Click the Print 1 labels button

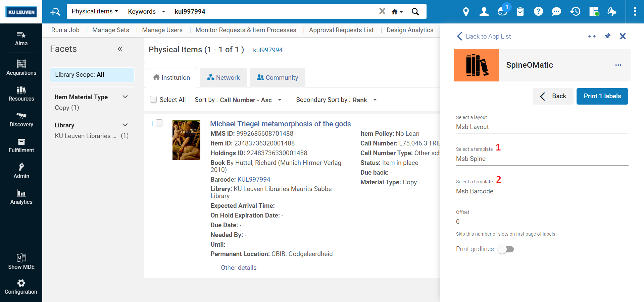(602, 96)
